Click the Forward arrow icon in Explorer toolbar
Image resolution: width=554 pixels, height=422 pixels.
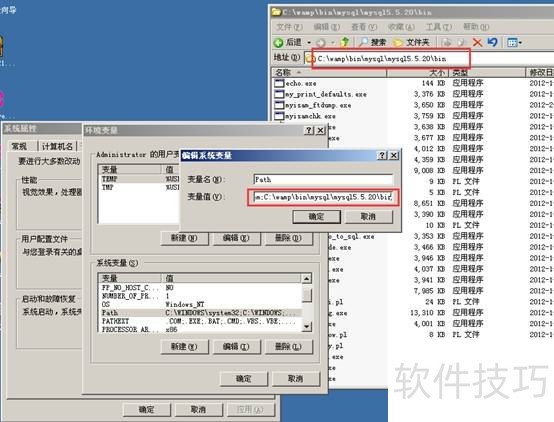pyautogui.click(x=320, y=43)
